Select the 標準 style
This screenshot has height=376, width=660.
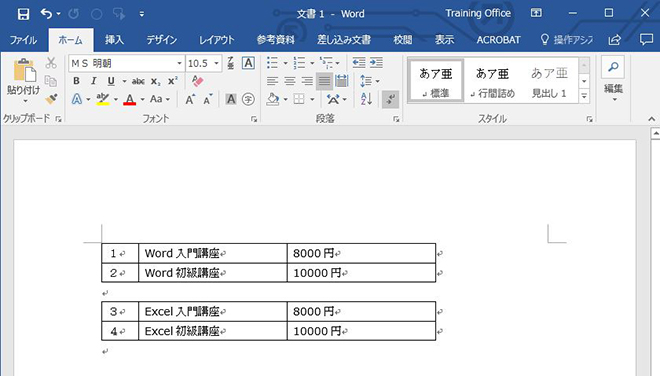(x=436, y=81)
